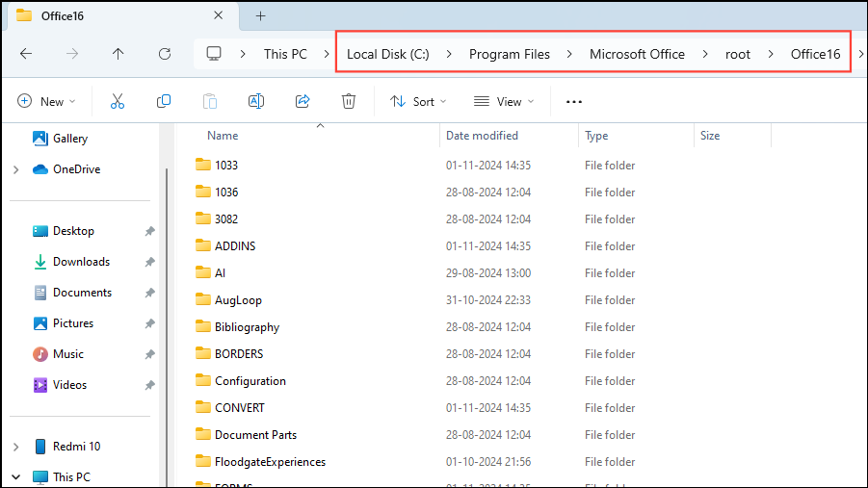Sort by the Size column header
The image size is (868, 488).
click(710, 136)
